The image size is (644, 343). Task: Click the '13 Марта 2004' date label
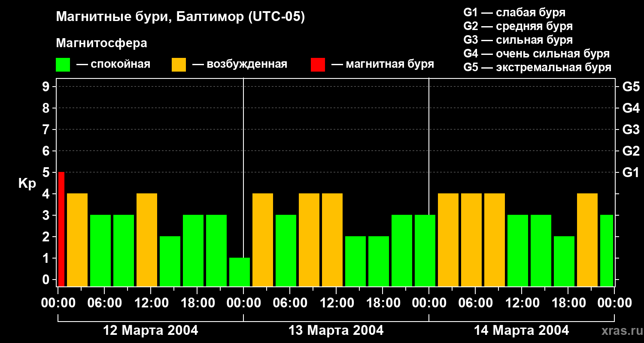pos(336,331)
